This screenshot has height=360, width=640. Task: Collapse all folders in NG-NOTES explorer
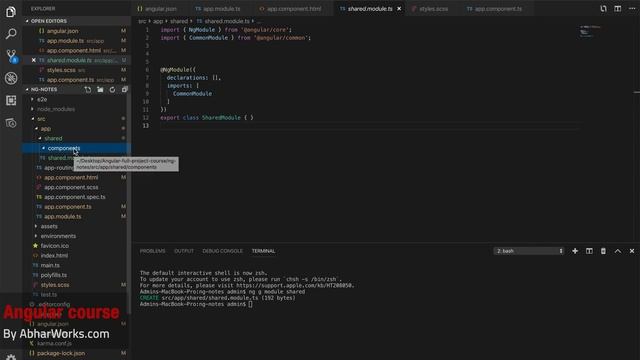click(124, 89)
